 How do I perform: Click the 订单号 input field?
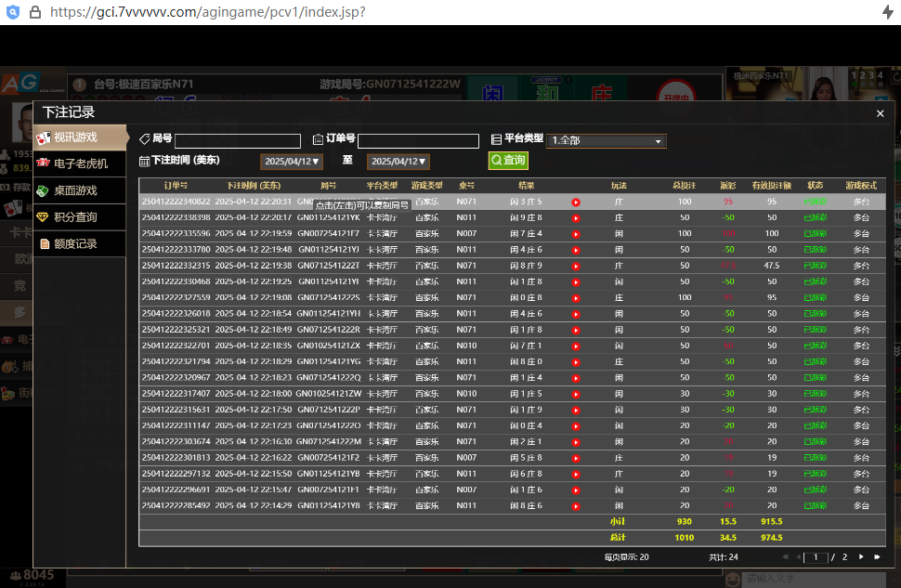[x=418, y=141]
